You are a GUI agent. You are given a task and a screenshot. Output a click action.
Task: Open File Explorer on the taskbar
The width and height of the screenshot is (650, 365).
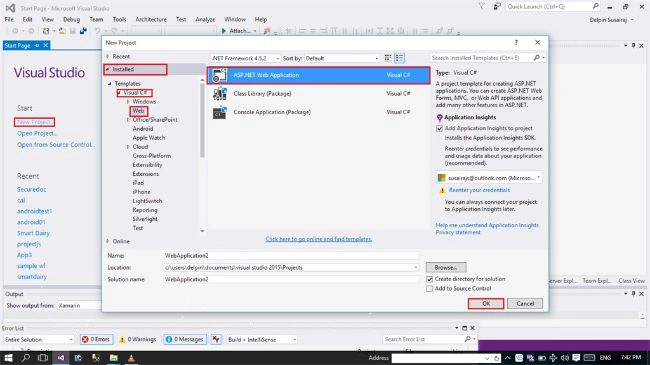click(x=114, y=358)
